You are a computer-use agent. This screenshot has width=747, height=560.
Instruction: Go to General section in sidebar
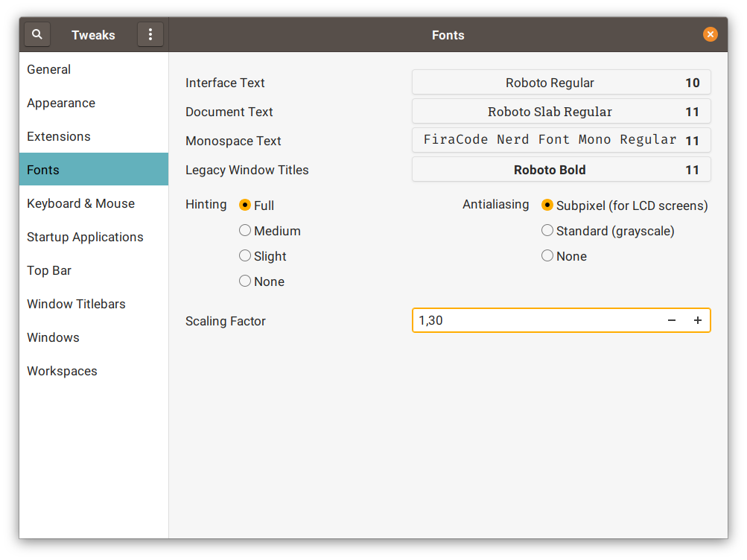(94, 69)
